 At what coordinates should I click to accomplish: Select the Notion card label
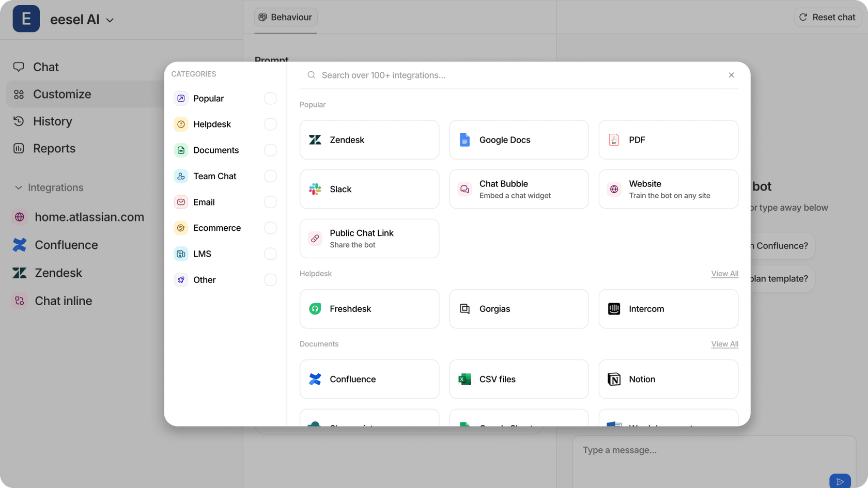[x=642, y=379]
